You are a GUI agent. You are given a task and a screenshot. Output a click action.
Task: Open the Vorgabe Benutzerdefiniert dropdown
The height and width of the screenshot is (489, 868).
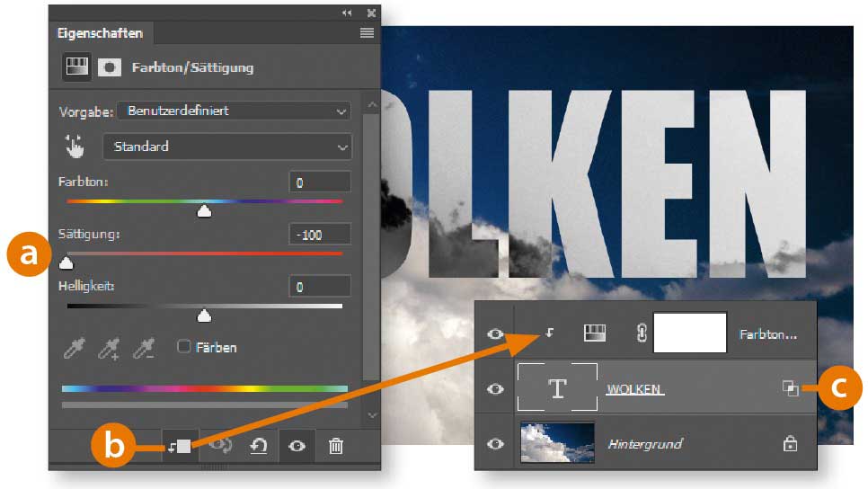[235, 111]
